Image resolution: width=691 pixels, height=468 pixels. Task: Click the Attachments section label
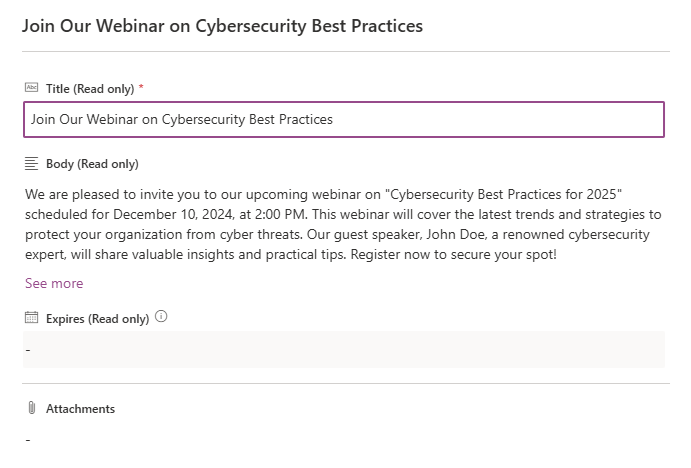pos(80,409)
